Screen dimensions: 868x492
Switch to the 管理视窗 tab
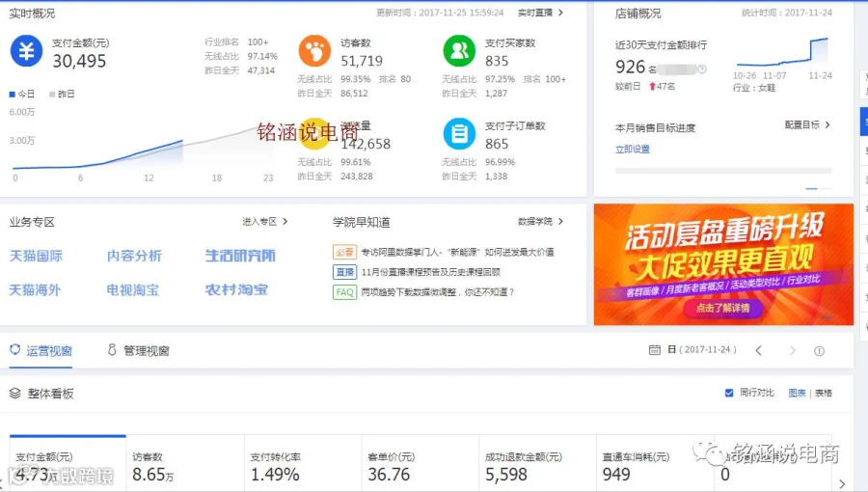[x=138, y=350]
